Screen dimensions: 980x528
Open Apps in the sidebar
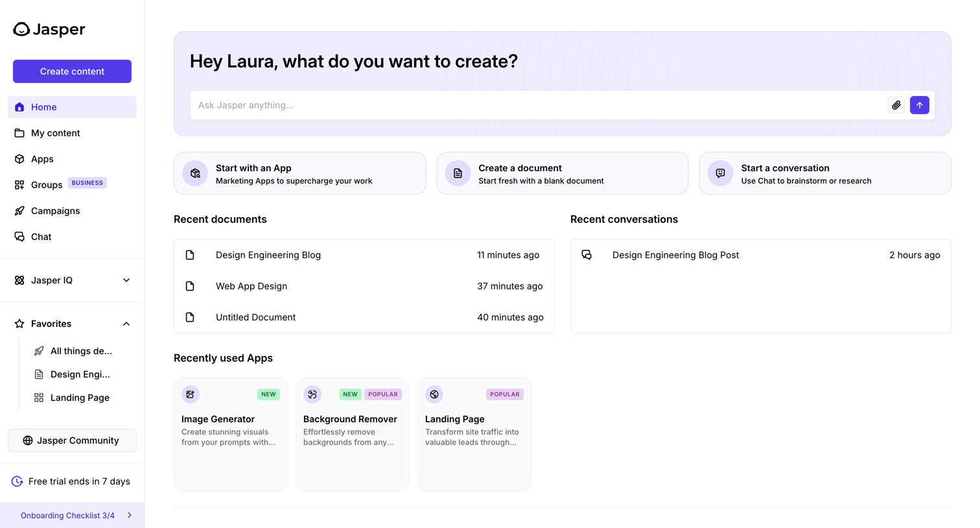click(x=72, y=159)
